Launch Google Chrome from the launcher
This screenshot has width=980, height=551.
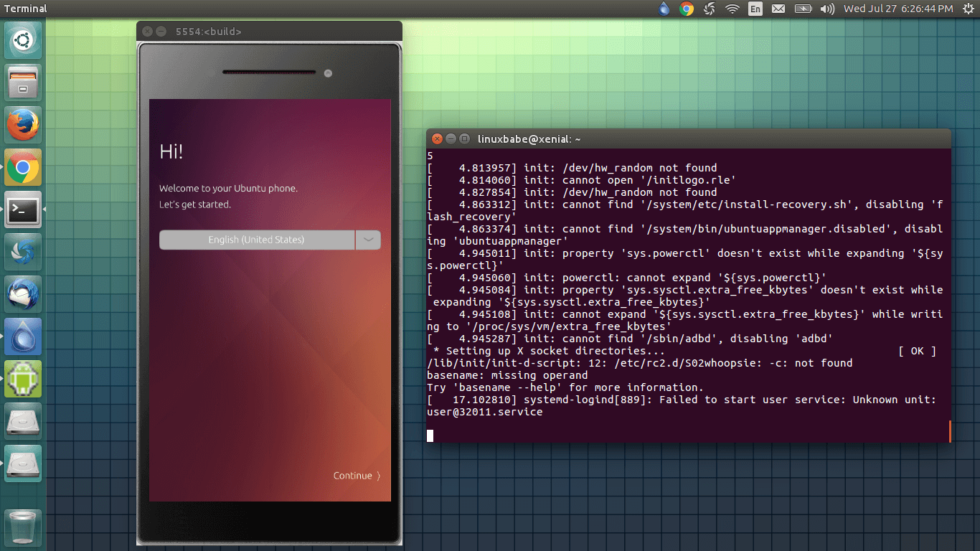23,166
